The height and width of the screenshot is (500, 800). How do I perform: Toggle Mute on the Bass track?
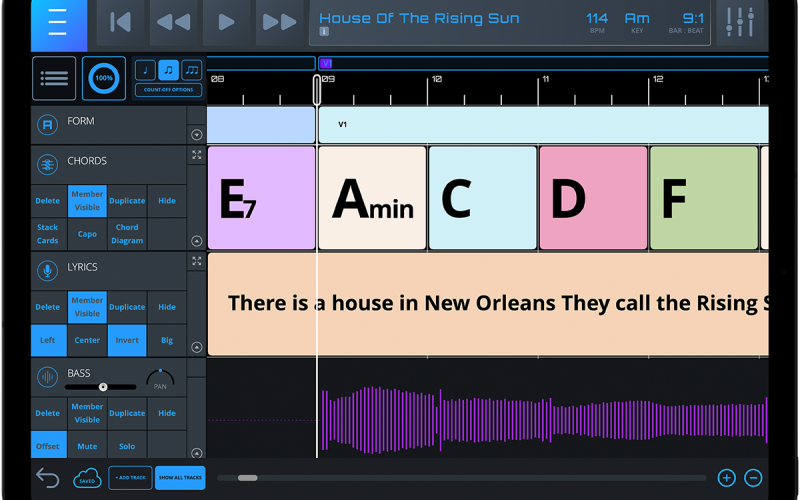(87, 446)
